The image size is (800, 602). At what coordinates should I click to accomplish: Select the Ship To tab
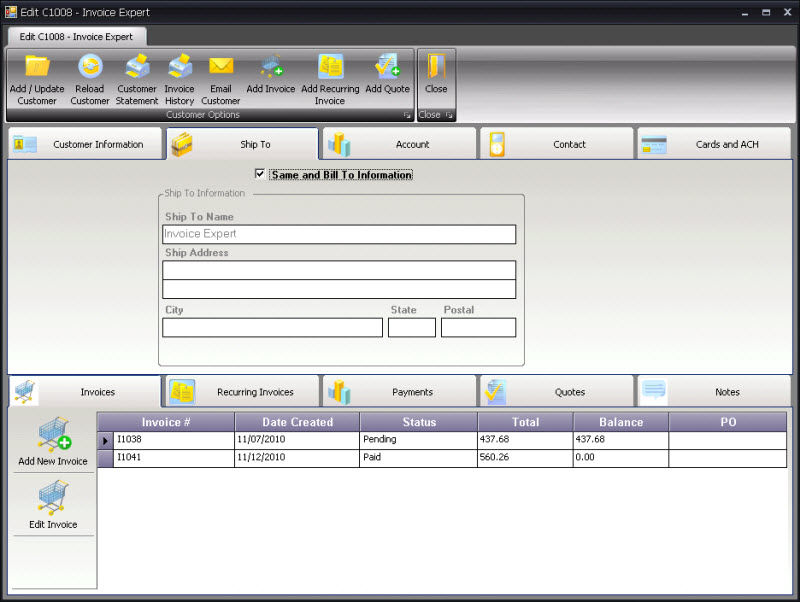click(242, 144)
